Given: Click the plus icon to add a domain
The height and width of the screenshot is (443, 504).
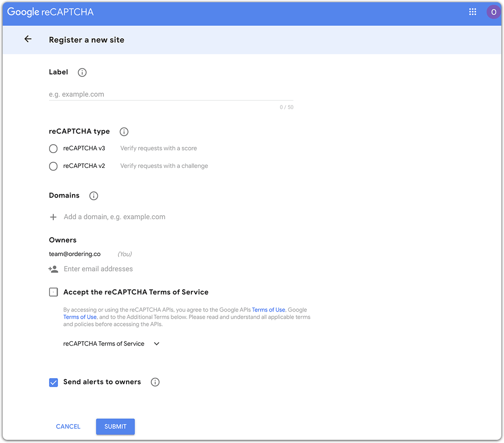Looking at the screenshot, I should [54, 217].
